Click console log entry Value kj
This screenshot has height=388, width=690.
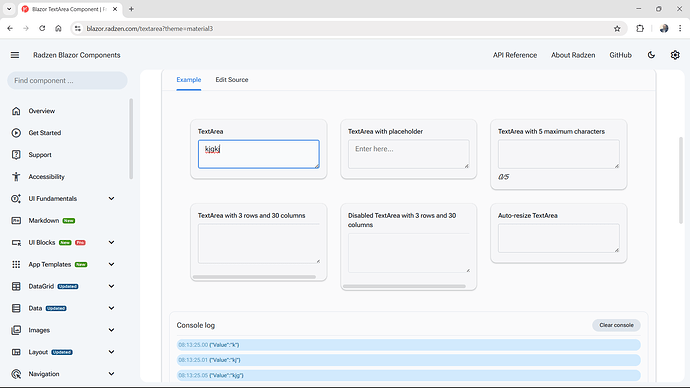tap(408, 360)
